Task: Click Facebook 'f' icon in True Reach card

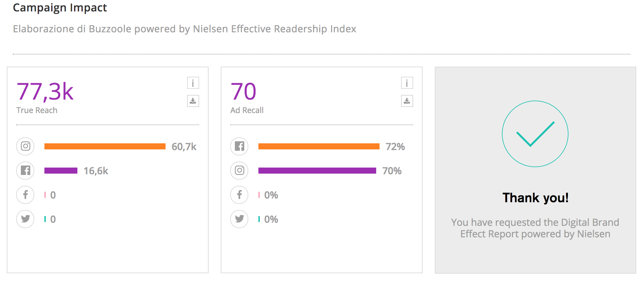Action: pyautogui.click(x=26, y=195)
